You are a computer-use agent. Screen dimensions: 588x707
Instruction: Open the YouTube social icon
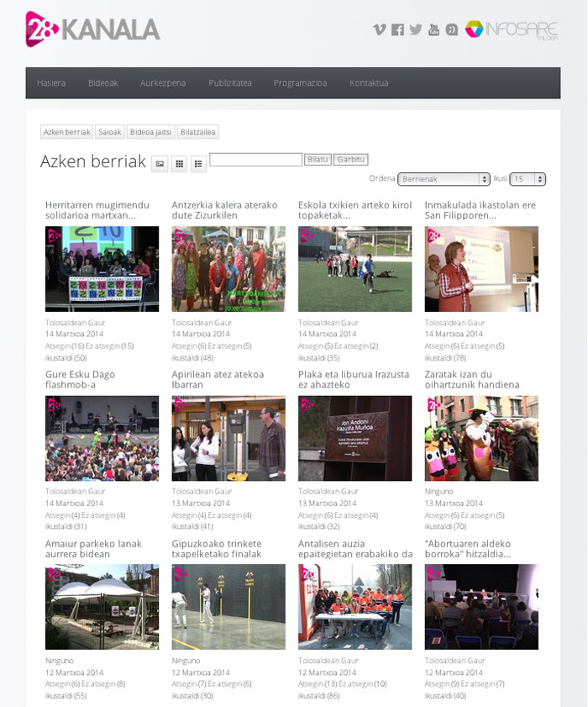(433, 29)
